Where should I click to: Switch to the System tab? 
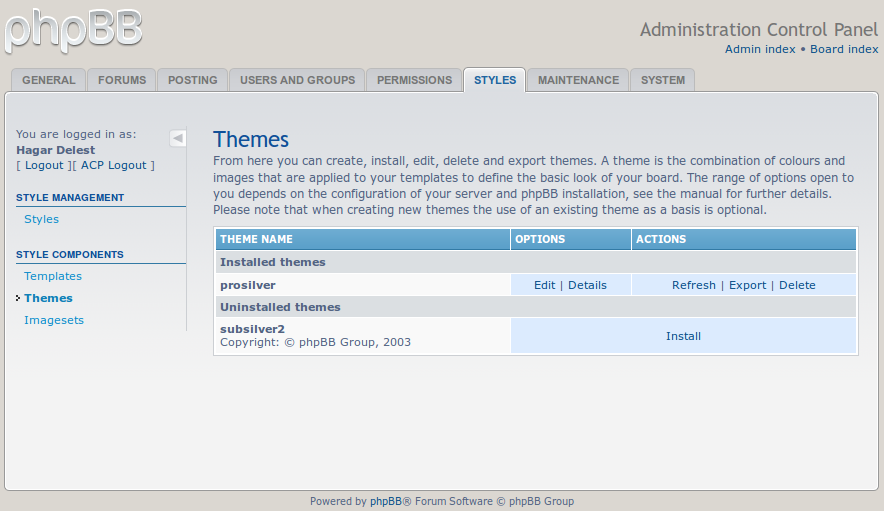[x=663, y=80]
